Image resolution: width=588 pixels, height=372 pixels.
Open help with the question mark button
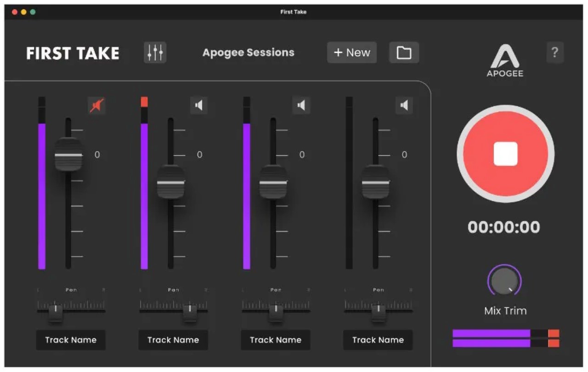pyautogui.click(x=555, y=52)
